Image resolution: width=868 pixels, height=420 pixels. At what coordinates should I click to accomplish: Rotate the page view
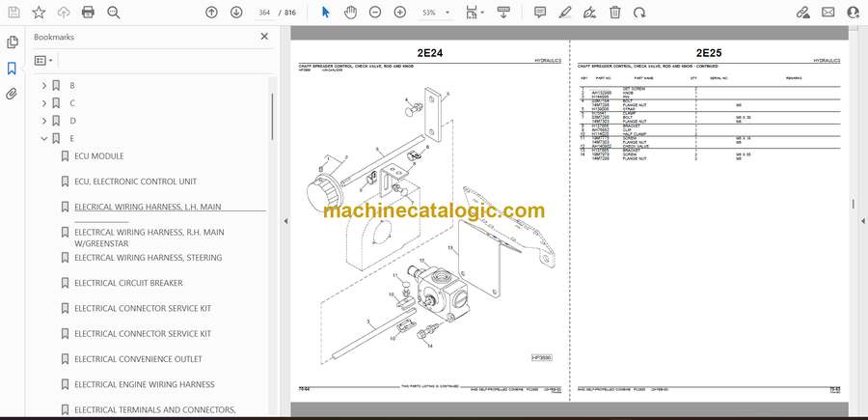[x=639, y=13]
